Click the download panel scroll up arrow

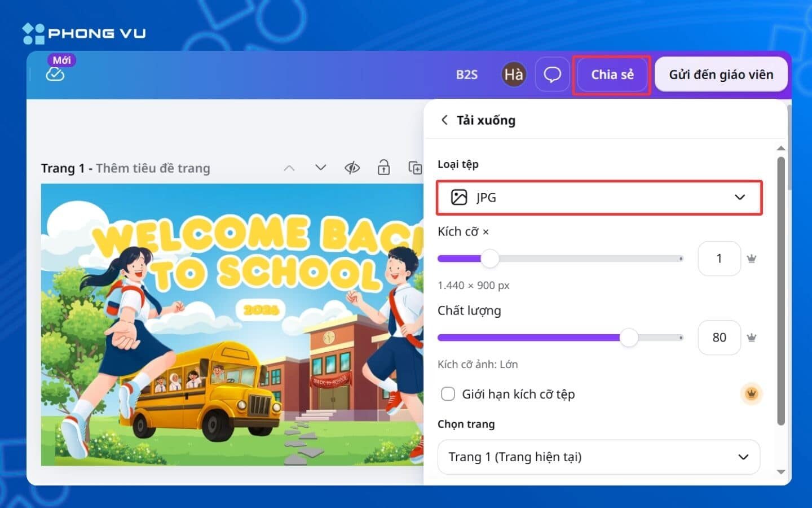point(781,148)
